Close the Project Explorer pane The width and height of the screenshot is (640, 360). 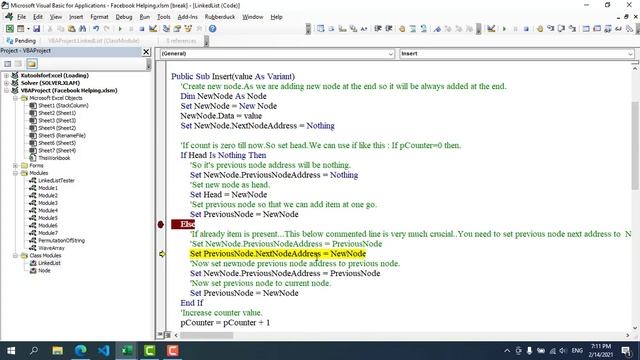point(146,52)
